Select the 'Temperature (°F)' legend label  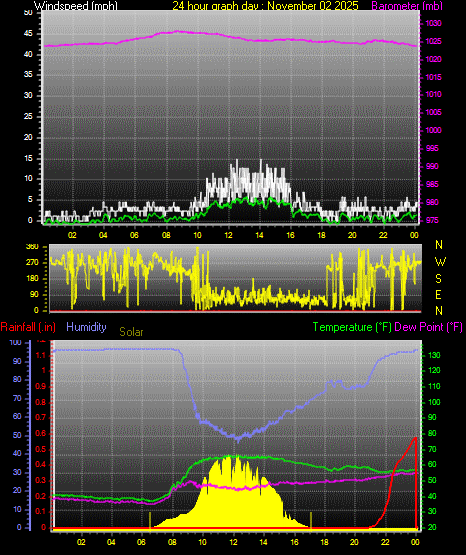(x=352, y=327)
